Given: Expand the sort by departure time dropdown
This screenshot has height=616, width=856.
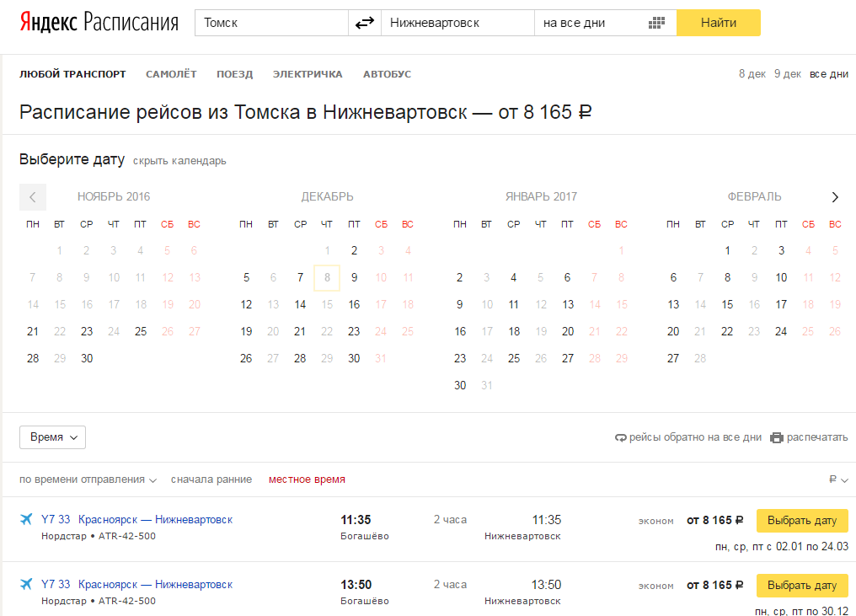Looking at the screenshot, I should (x=88, y=479).
